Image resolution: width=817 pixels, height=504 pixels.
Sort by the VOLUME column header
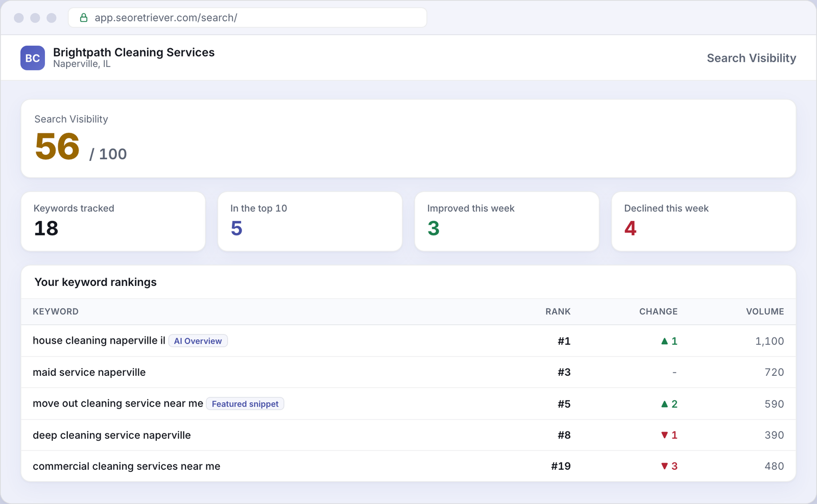[765, 311]
